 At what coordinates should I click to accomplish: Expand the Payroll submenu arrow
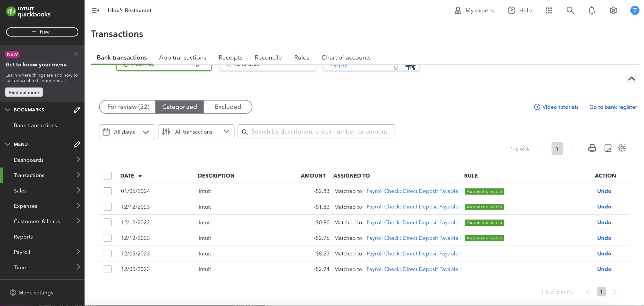point(78,252)
